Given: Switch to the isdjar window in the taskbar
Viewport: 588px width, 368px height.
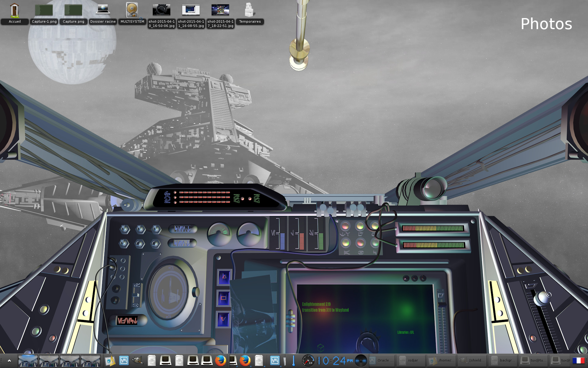Looking at the screenshot, I should click(411, 361).
